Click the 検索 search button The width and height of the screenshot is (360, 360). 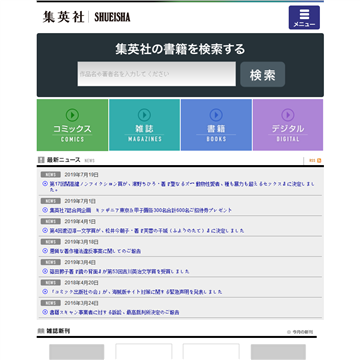point(263,74)
